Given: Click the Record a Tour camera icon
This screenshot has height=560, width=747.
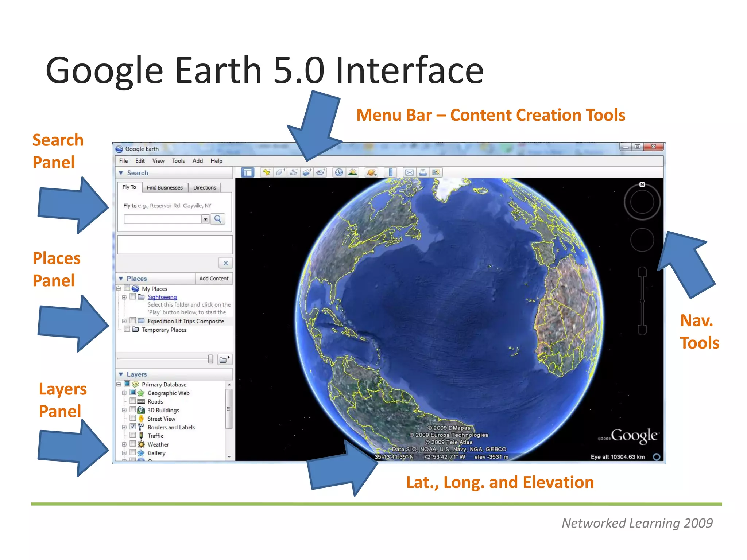Looking at the screenshot, I should pos(321,172).
